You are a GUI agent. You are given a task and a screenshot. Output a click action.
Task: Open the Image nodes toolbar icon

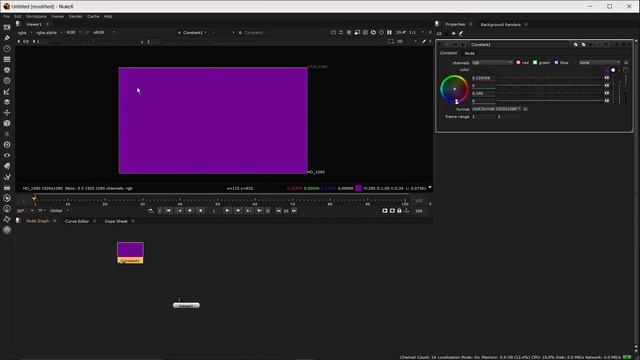pos(7,27)
